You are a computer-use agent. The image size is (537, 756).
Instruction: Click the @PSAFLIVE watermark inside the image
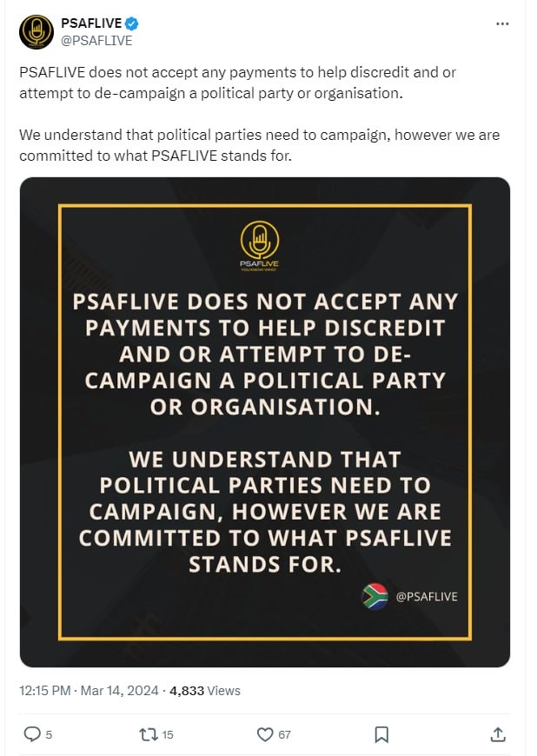pos(426,596)
